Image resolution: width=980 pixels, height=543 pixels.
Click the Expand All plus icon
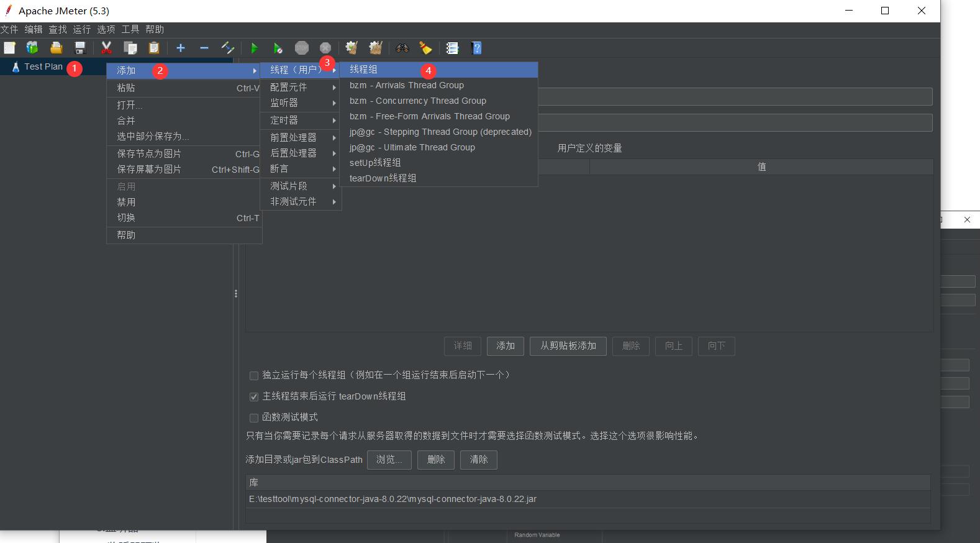click(181, 48)
